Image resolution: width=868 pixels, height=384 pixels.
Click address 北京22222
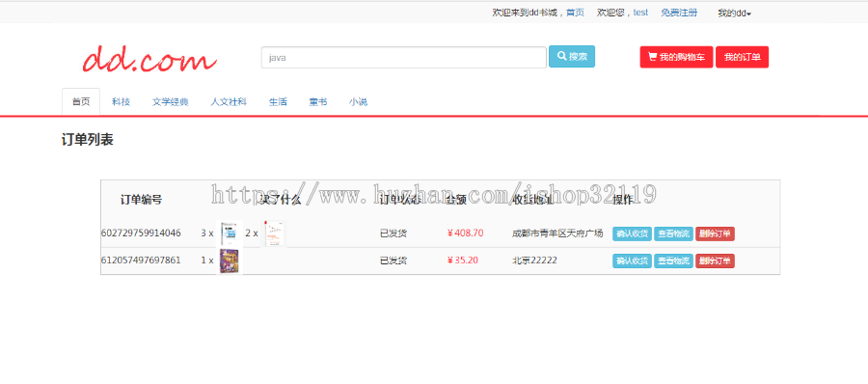coord(534,261)
